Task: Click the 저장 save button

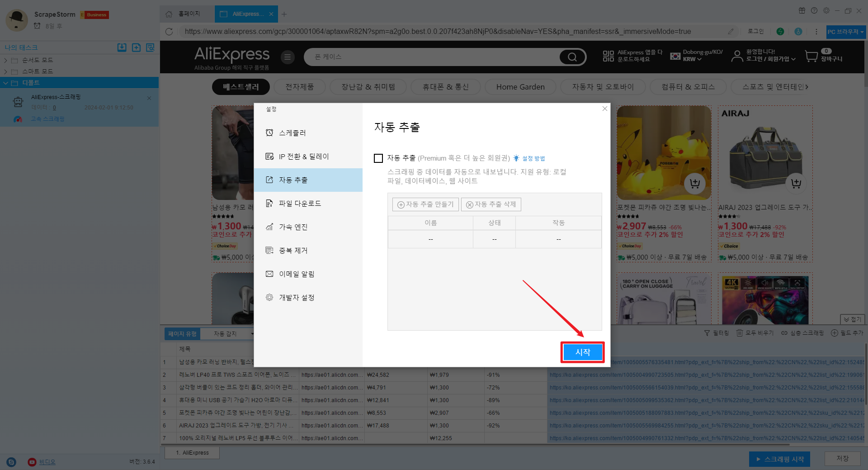Action: 842,459
